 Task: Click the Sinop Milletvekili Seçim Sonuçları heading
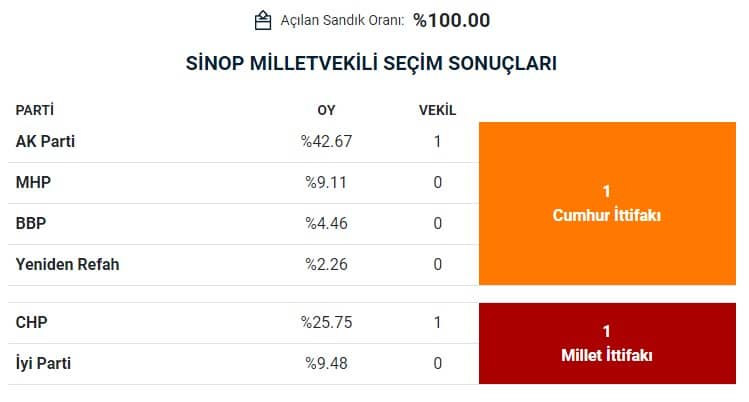tap(371, 63)
